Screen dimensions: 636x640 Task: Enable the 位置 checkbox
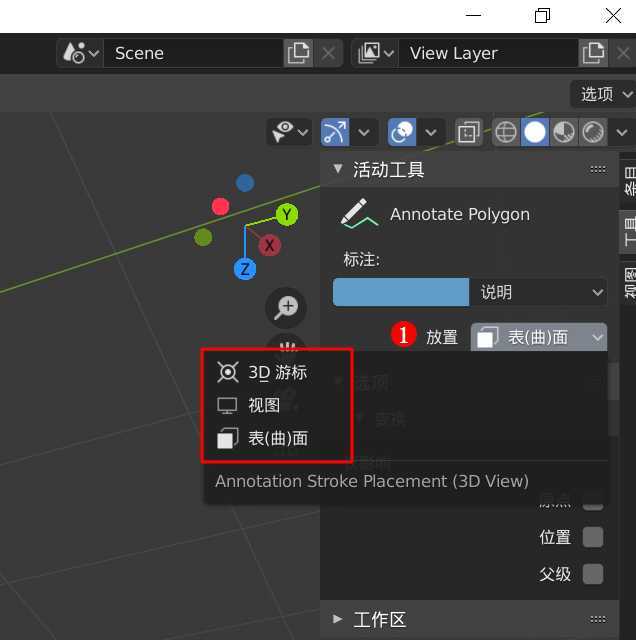(593, 537)
